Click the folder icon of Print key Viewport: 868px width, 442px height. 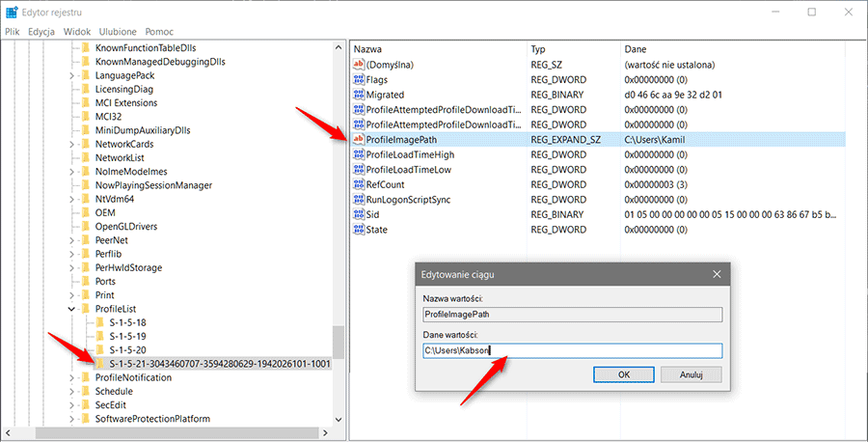[85, 295]
